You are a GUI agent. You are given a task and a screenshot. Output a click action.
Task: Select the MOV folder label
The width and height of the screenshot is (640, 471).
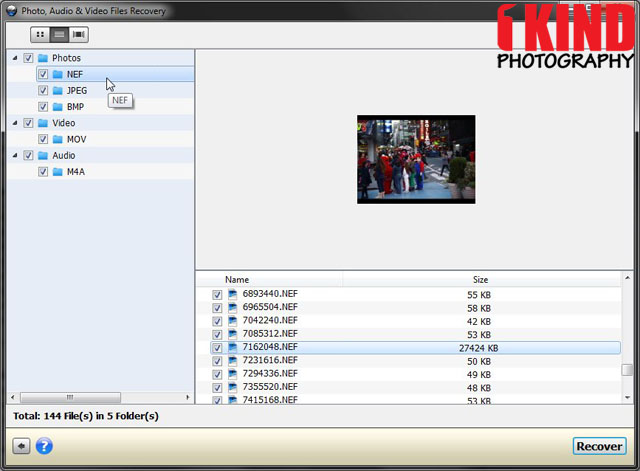click(76, 139)
